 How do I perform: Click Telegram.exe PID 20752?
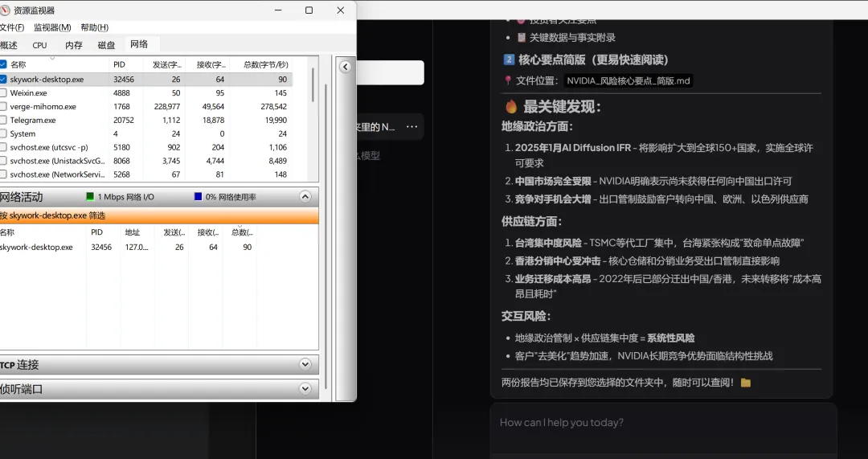tap(124, 120)
